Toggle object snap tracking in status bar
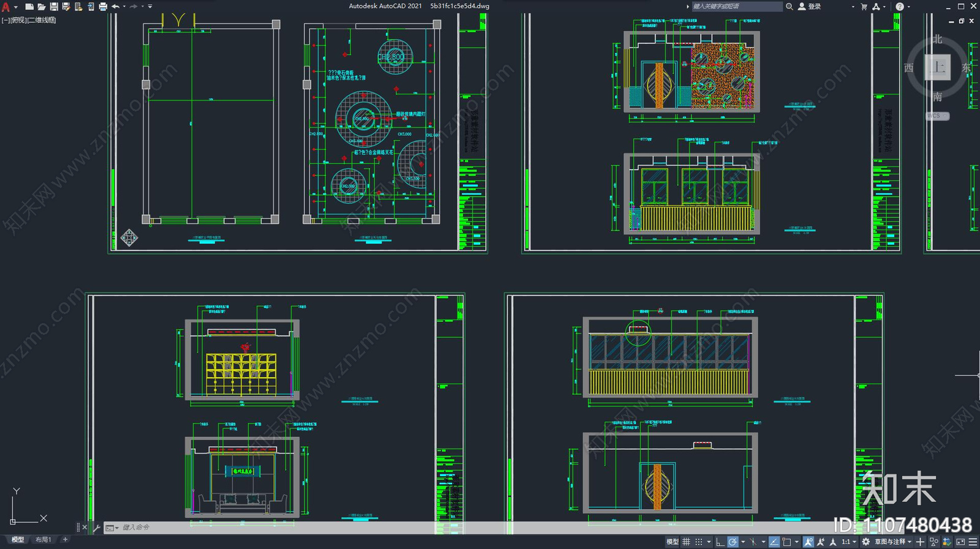 pos(774,542)
